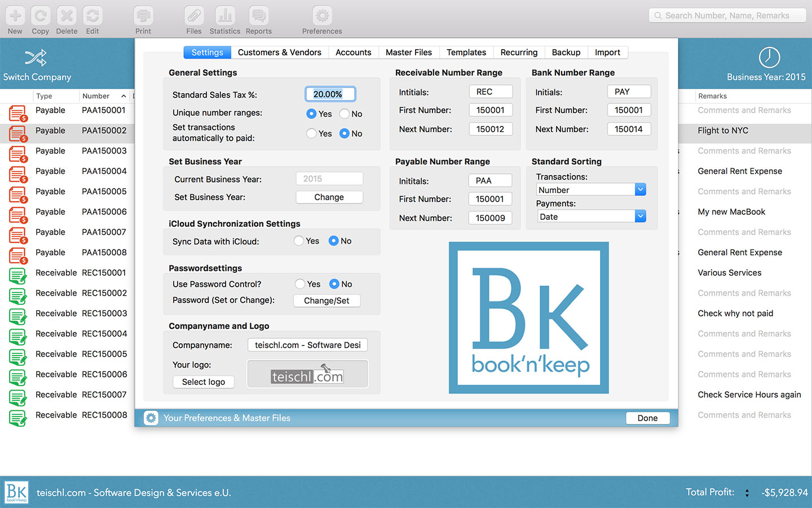Click the Copy toolbar icon
Screen dimensions: 812x508
(41, 15)
